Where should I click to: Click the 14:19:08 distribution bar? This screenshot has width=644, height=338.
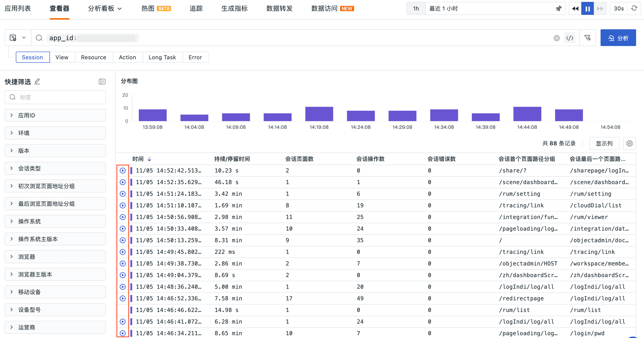319,114
